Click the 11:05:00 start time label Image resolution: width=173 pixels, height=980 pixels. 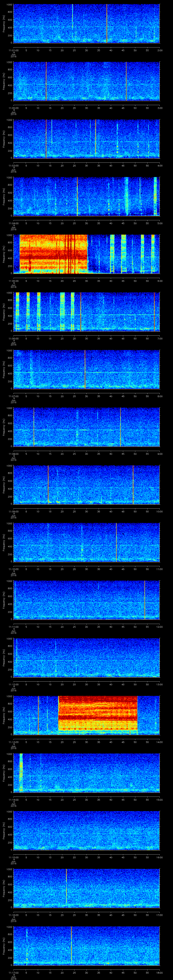(x=14, y=281)
